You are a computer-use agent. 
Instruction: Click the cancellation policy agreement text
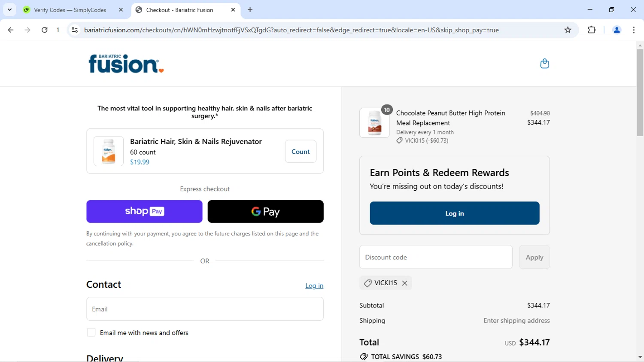pyautogui.click(x=202, y=238)
